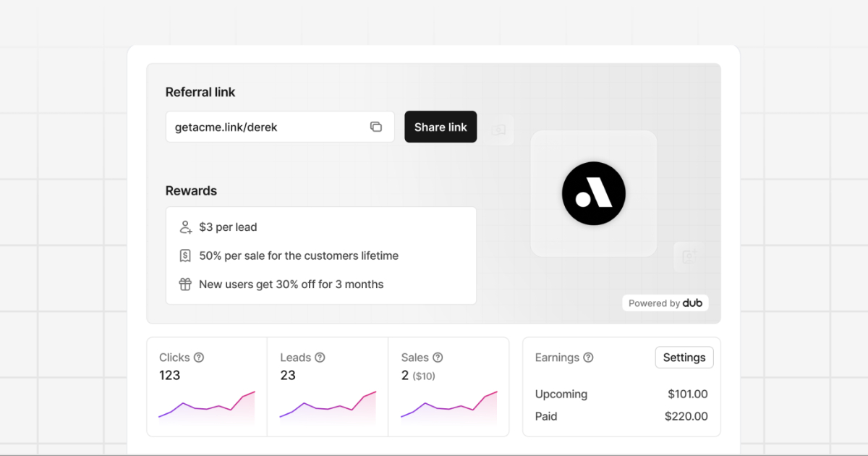The width and height of the screenshot is (868, 456).
Task: Click the black Acme logo
Action: (x=593, y=193)
